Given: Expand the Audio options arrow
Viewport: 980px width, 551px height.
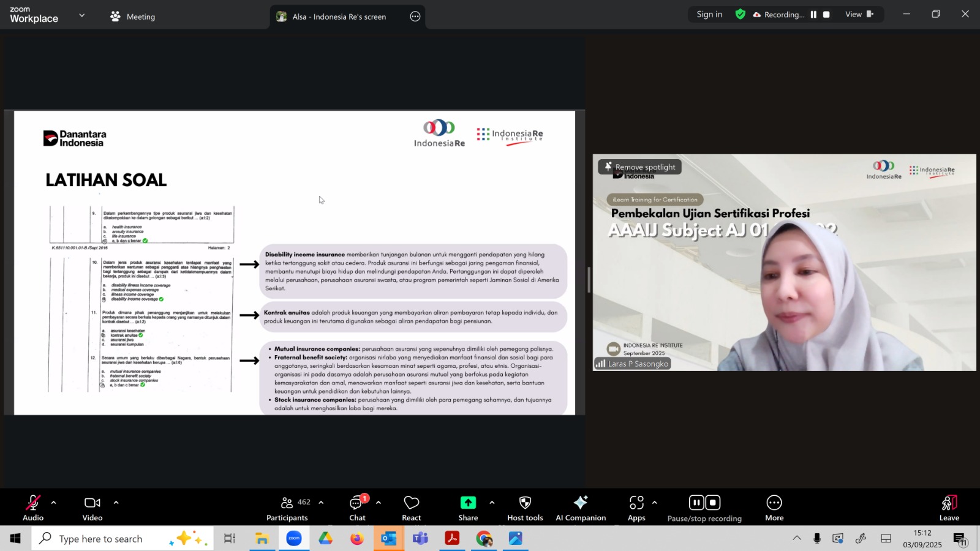Looking at the screenshot, I should pyautogui.click(x=54, y=503).
